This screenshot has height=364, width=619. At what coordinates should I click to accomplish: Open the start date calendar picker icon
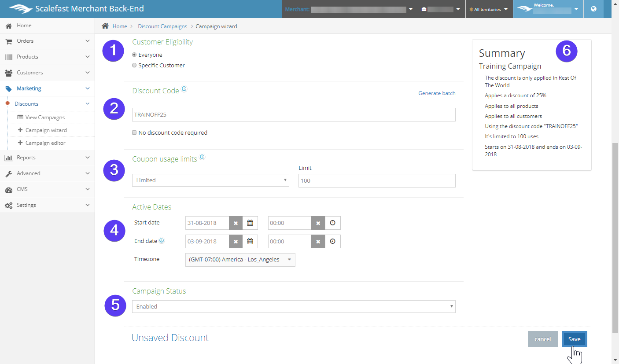click(x=250, y=223)
